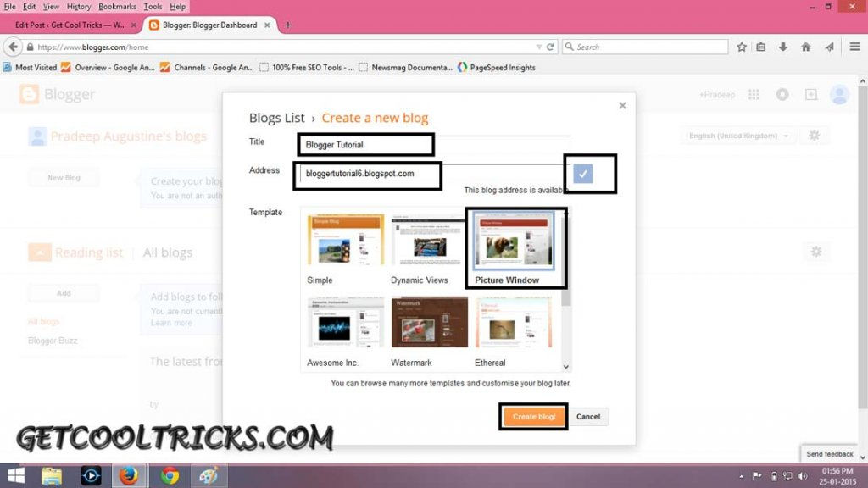
Task: Open the downloads arrow icon
Action: 782,47
